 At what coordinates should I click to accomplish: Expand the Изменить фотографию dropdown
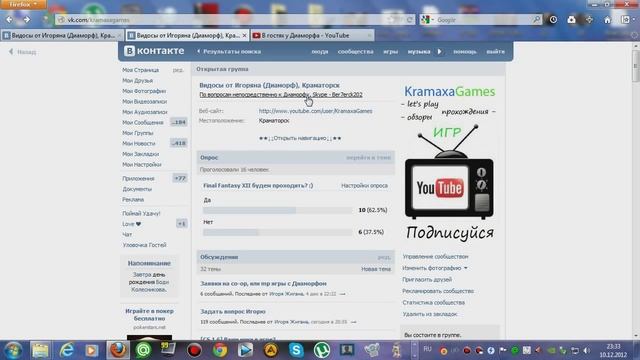[435, 268]
